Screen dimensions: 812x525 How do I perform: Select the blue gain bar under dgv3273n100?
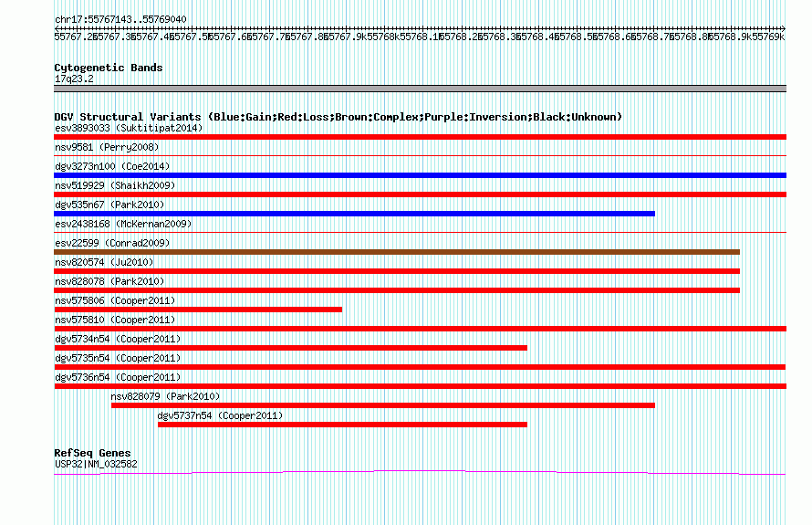[420, 175]
